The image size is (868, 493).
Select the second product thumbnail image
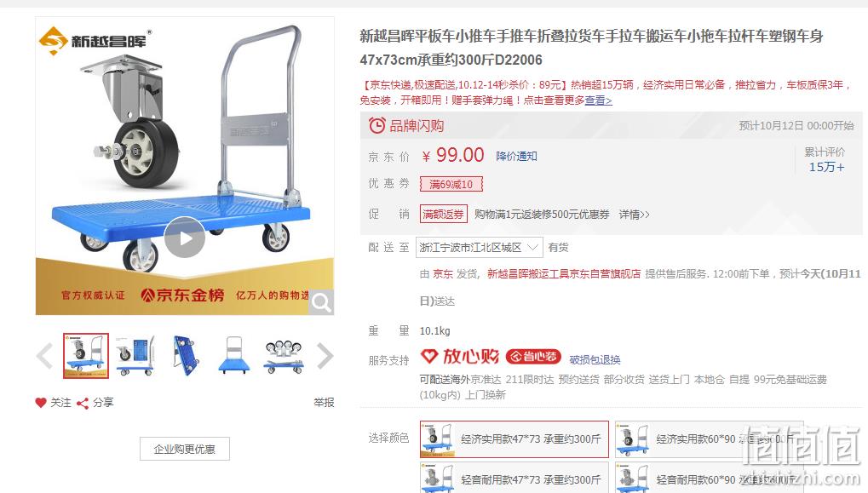click(x=135, y=356)
